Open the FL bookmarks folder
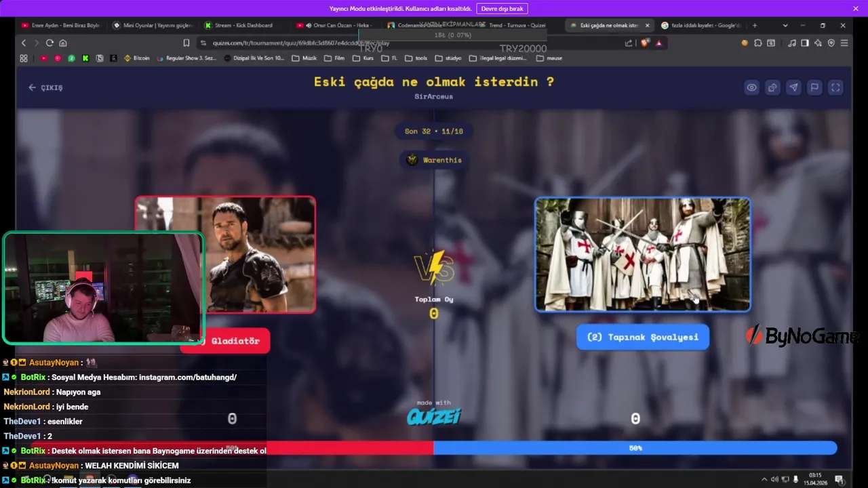The height and width of the screenshot is (488, 868). coord(389,58)
